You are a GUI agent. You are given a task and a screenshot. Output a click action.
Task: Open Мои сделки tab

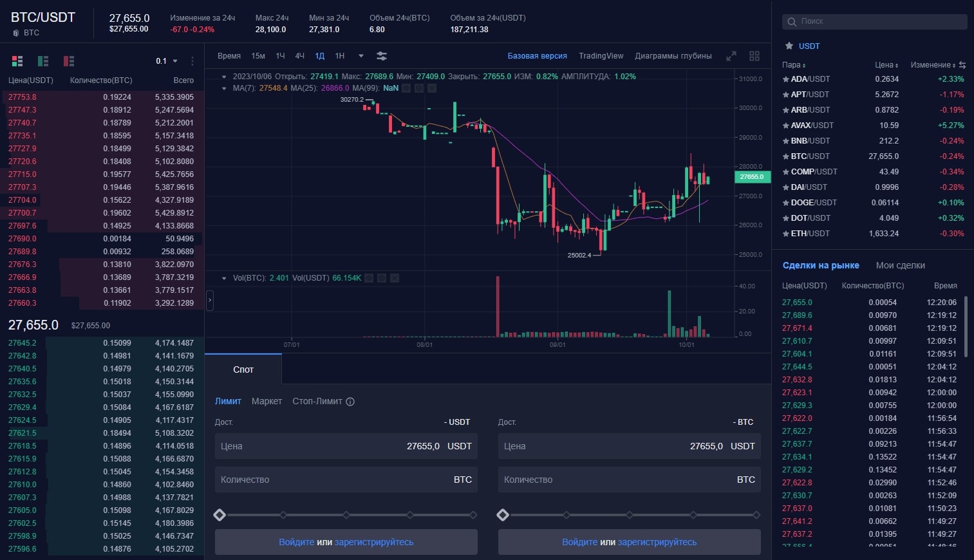click(901, 265)
